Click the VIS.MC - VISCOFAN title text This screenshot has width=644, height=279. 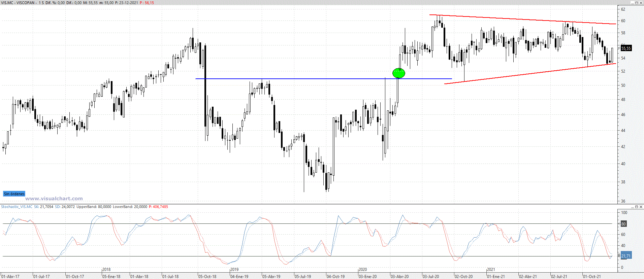click(x=19, y=3)
